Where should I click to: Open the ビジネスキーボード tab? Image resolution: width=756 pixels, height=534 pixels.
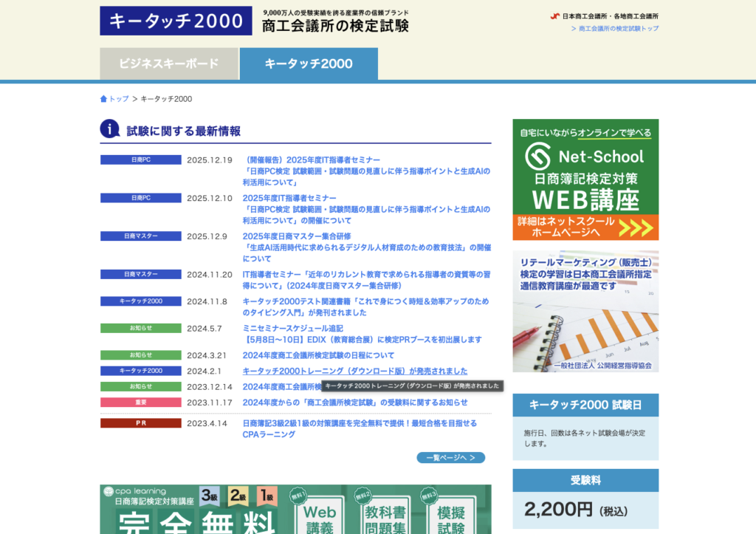point(169,64)
